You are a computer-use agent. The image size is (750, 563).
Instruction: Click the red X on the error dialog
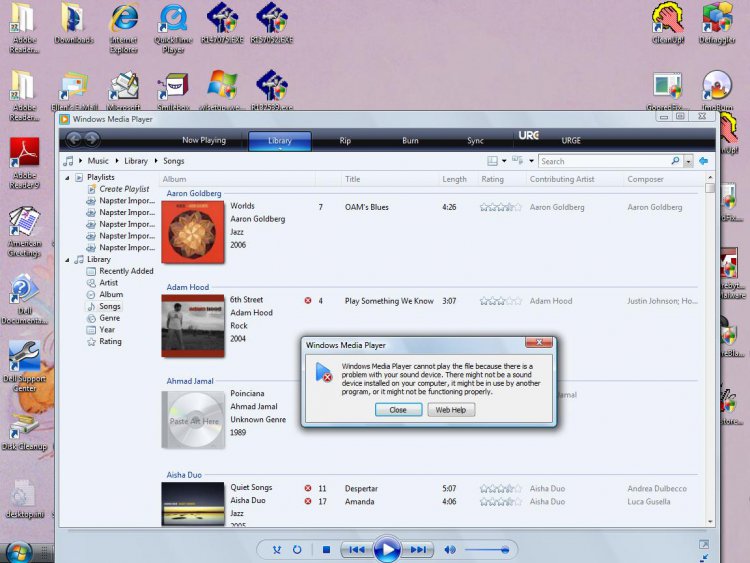coord(539,342)
